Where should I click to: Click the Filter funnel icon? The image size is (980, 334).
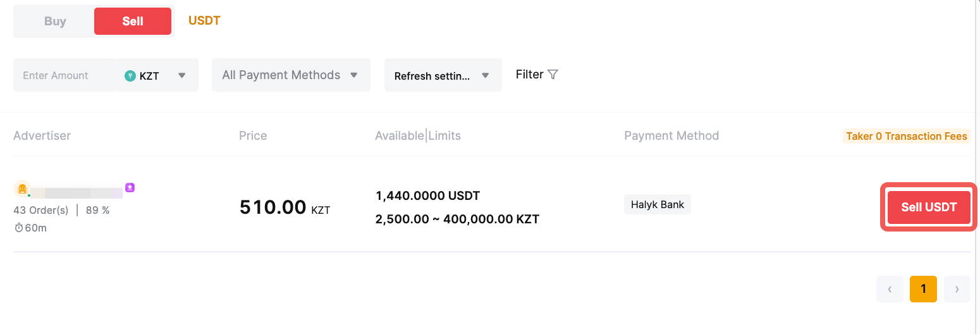[553, 75]
